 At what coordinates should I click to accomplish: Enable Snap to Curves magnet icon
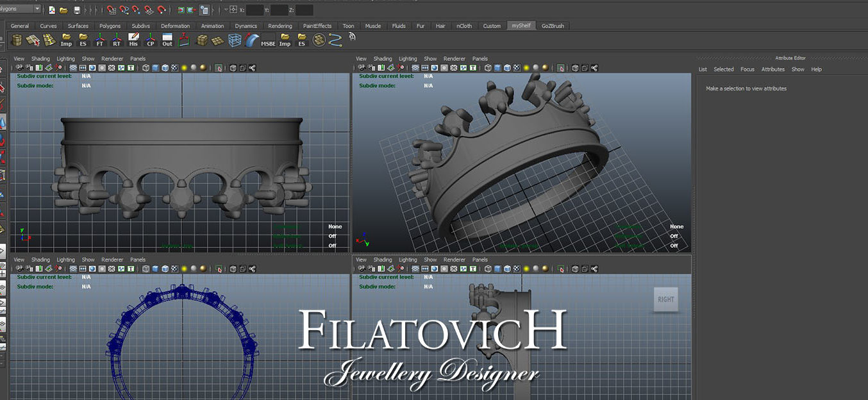[124, 10]
